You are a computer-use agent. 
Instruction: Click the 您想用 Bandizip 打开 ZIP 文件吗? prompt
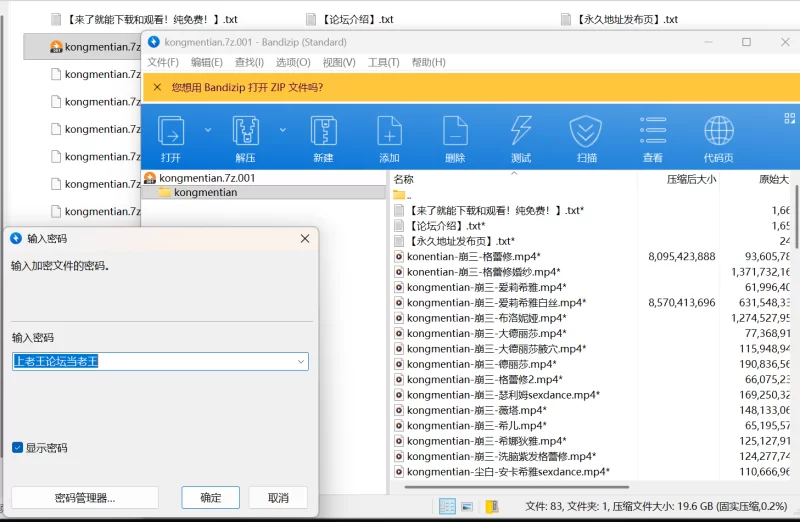click(x=247, y=87)
